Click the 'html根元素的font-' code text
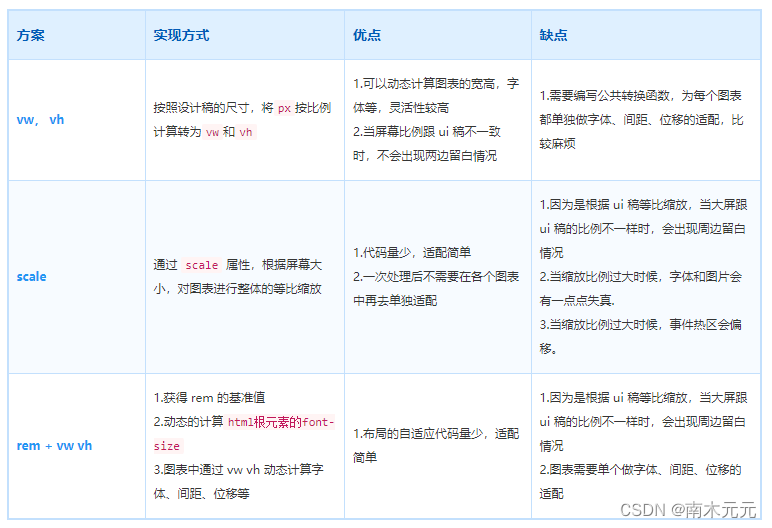Screen dimensions: 772x528 281,422
